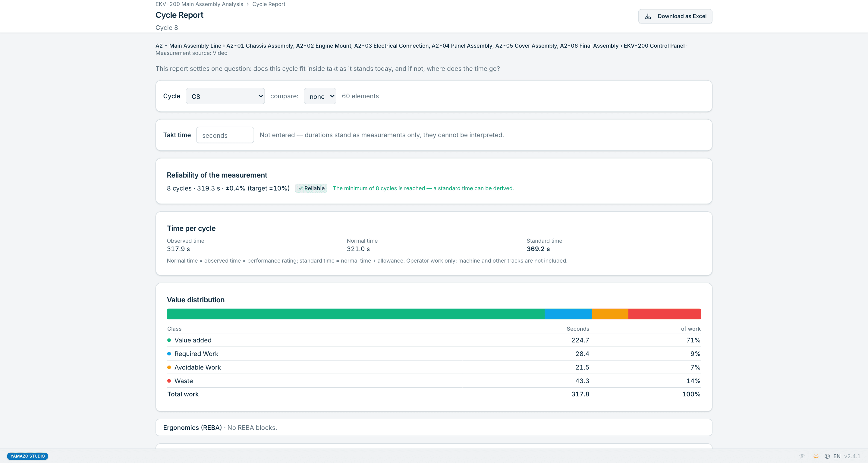Click the Takt time seconds field
This screenshot has height=463, width=868.
[x=225, y=135]
